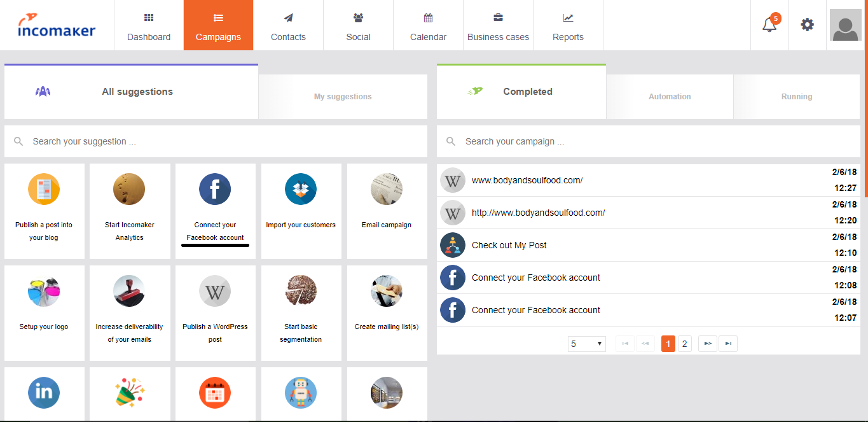The width and height of the screenshot is (868, 422).
Task: Click the gallery photo suggestion icon
Action: pos(387,393)
